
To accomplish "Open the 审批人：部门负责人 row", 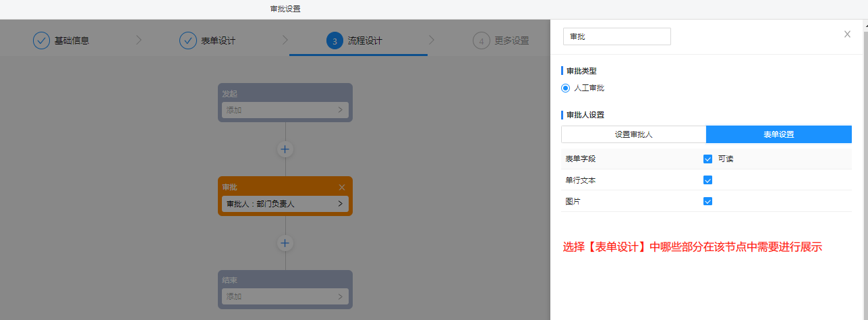I will coord(285,204).
